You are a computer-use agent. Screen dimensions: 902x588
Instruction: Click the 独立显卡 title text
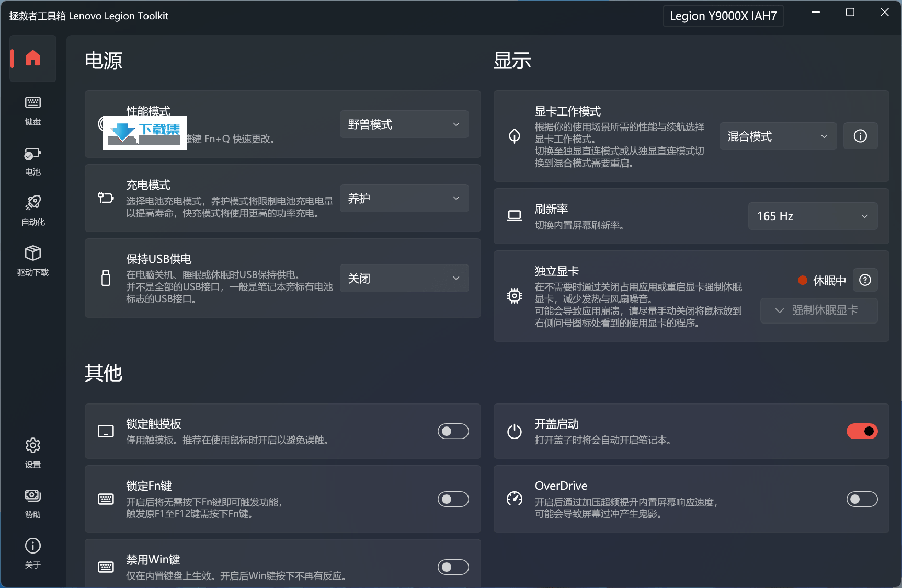556,271
